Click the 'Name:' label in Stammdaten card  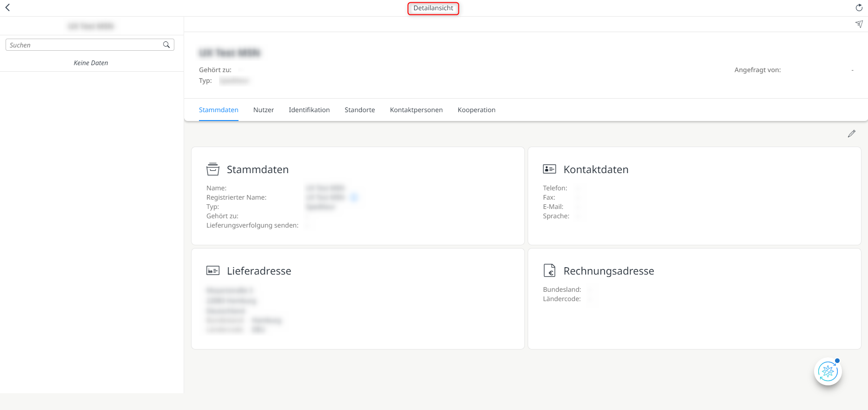coord(216,188)
